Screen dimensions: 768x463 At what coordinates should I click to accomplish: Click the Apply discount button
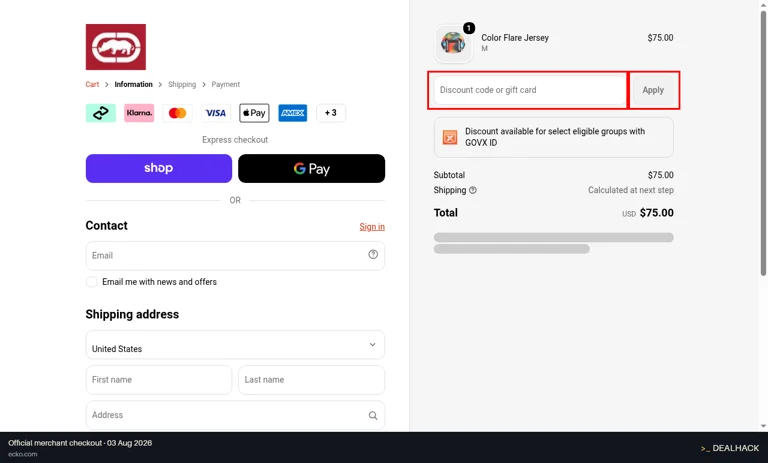[653, 90]
